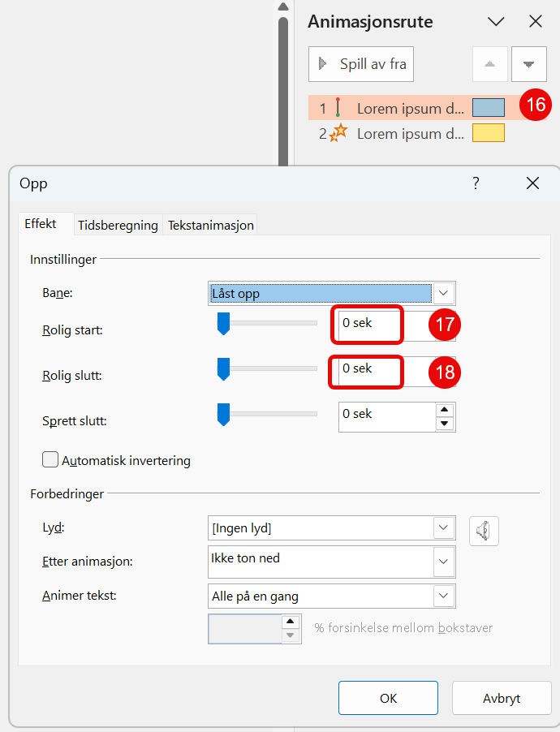
Task: Close the Opp dialog
Action: pyautogui.click(x=532, y=183)
